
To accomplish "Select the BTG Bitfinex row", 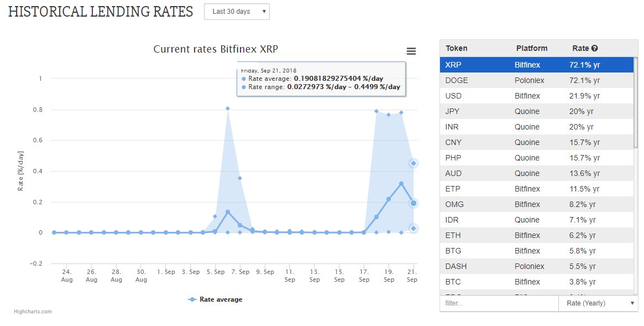I will point(537,251).
